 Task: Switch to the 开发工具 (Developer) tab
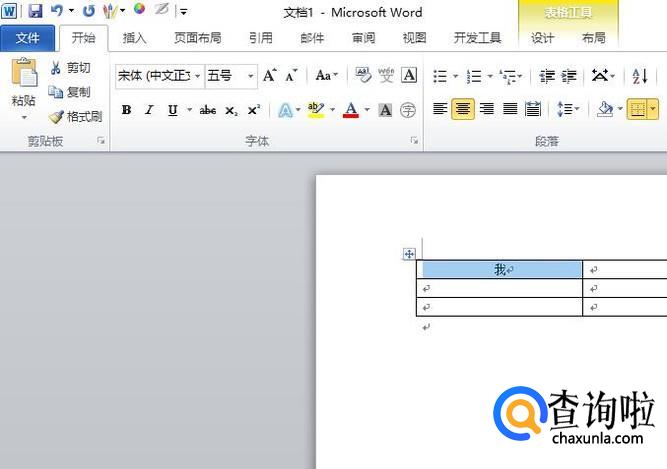tap(477, 38)
